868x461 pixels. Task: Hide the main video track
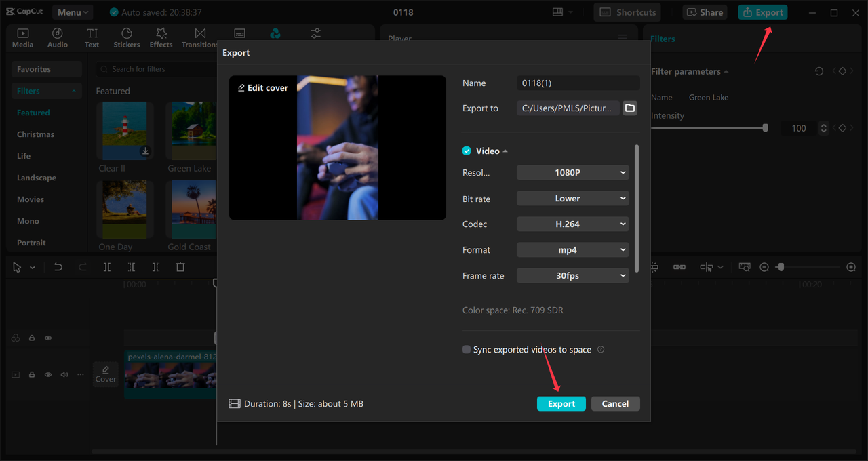point(48,374)
